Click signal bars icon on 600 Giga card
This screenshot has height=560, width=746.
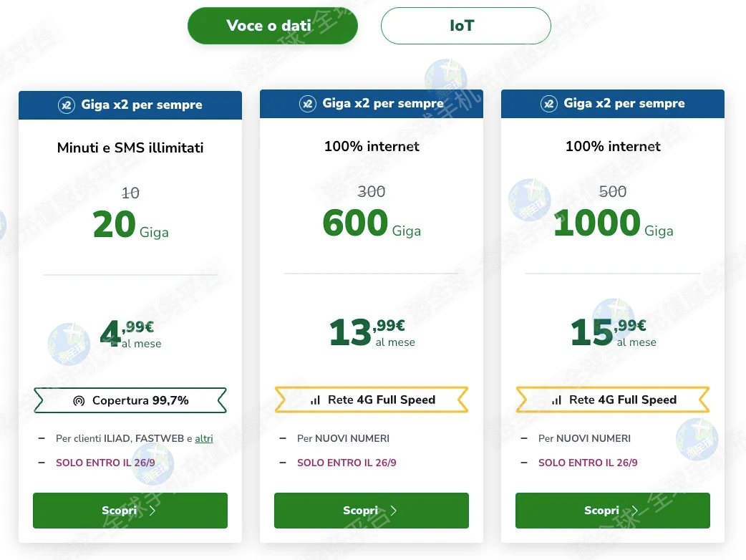315,400
